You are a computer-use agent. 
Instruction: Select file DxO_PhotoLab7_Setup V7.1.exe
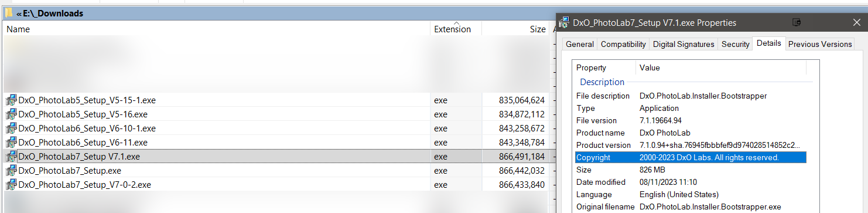[80, 157]
